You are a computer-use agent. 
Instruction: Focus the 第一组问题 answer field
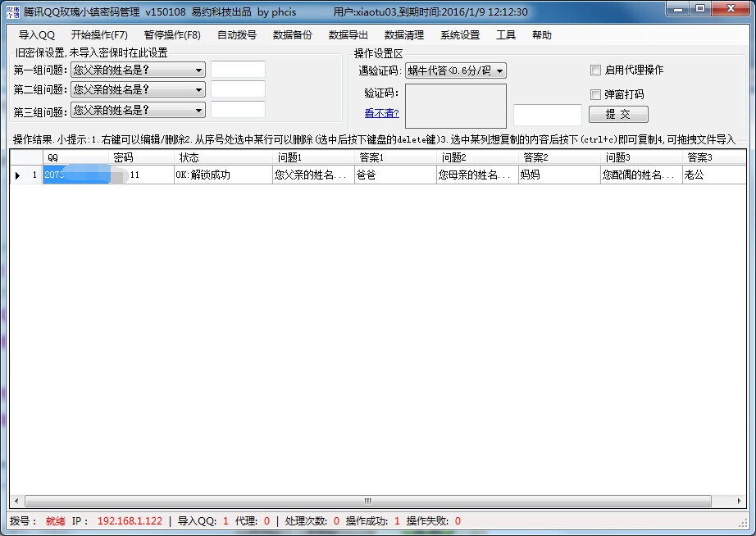(238, 70)
